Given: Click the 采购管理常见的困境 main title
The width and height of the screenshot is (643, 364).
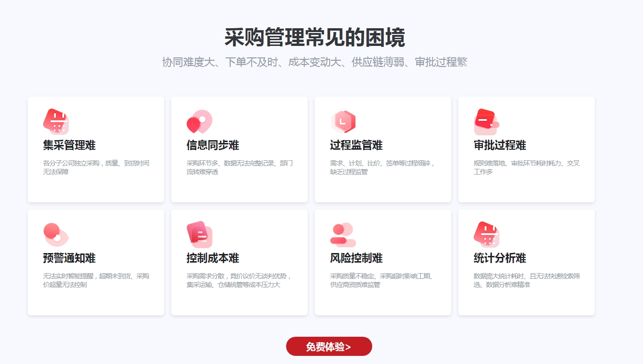Looking at the screenshot, I should point(315,37).
